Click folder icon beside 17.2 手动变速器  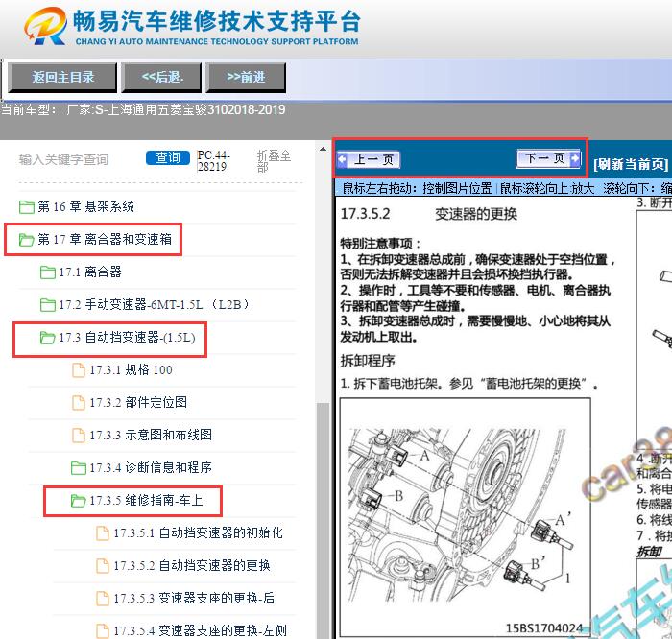[48, 305]
